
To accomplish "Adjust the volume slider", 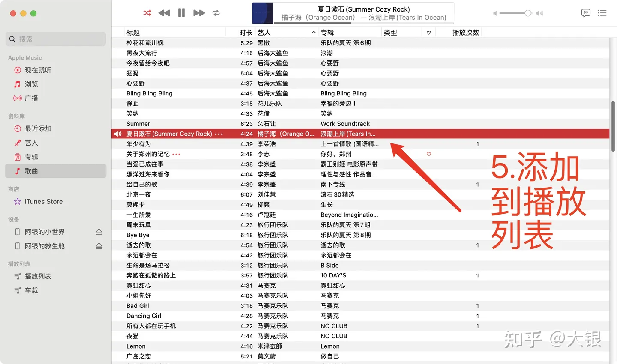I will pyautogui.click(x=515, y=13).
